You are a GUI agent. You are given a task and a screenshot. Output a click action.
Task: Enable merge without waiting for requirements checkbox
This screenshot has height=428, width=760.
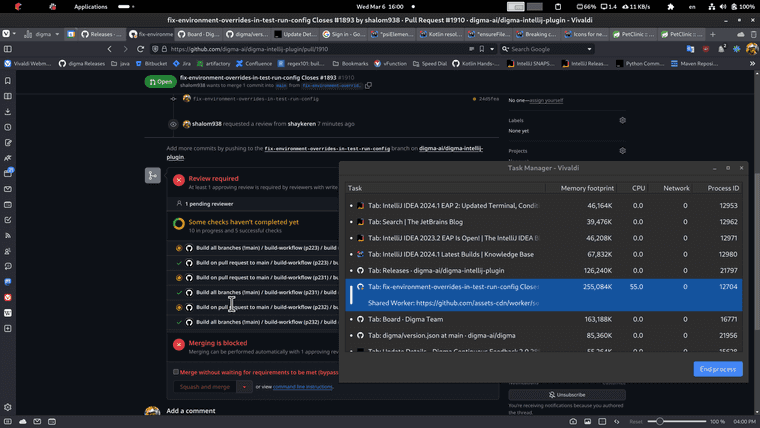[176, 372]
